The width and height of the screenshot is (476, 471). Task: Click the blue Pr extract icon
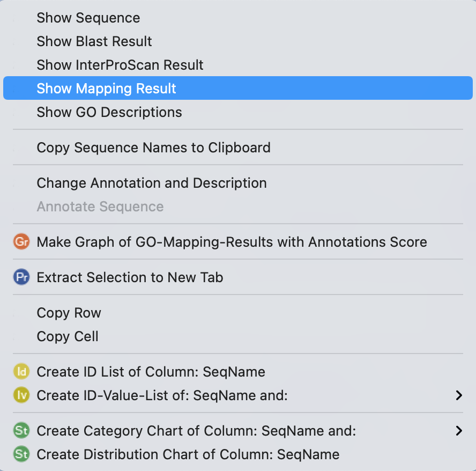point(22,277)
